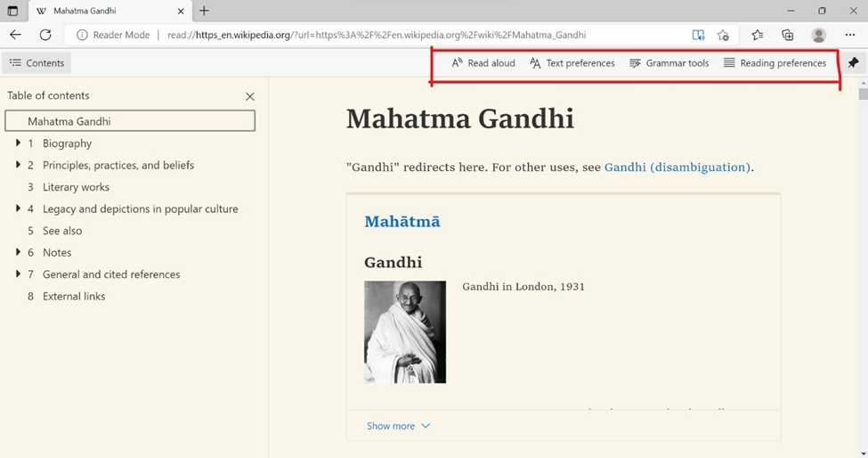Jump to Literary works section
The width and height of the screenshot is (868, 458).
pyautogui.click(x=76, y=187)
